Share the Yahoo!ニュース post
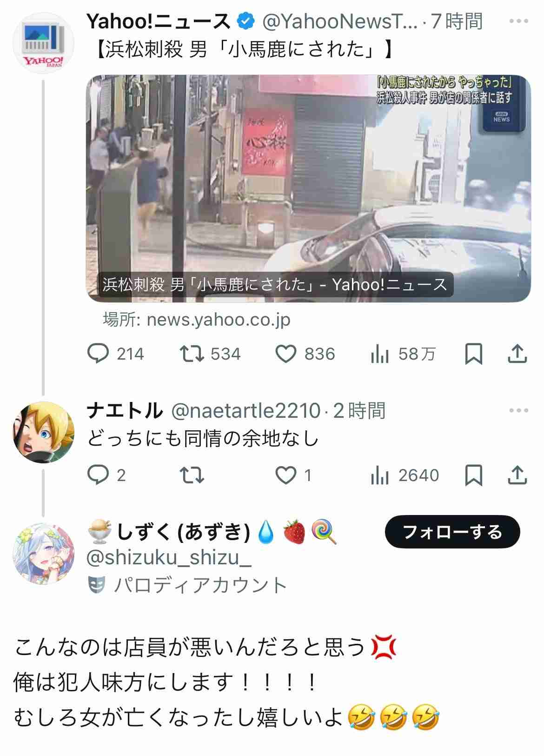 (517, 354)
